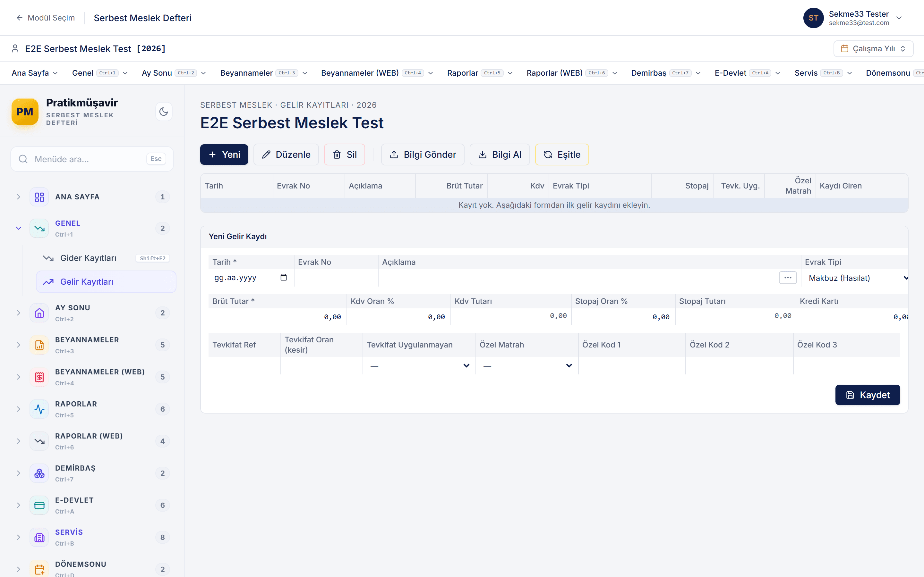This screenshot has width=924, height=577.
Task: Click the Servis building icon
Action: 39,537
